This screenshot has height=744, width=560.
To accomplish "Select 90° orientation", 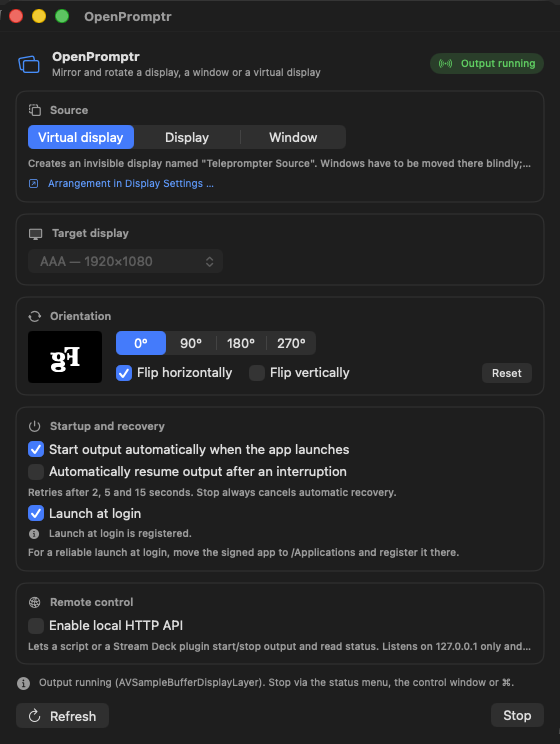I will coord(191,343).
